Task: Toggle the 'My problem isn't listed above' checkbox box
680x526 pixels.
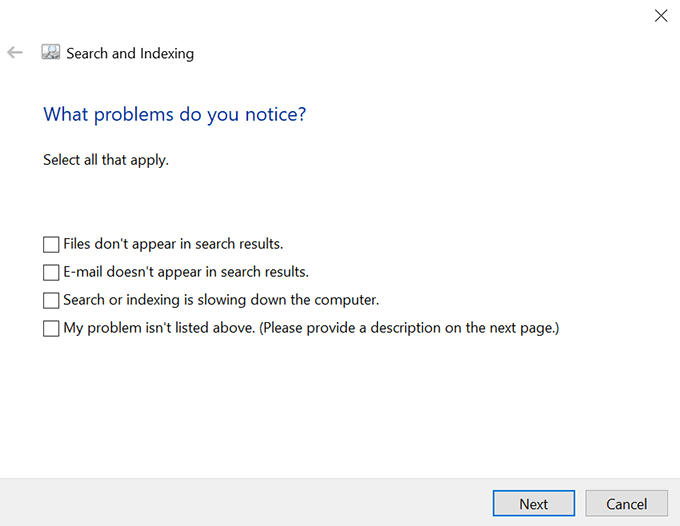Action: point(51,328)
